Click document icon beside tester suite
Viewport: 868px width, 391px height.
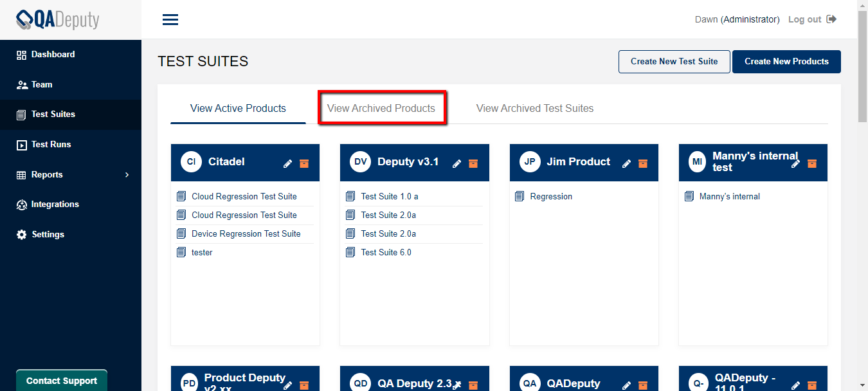coord(181,252)
